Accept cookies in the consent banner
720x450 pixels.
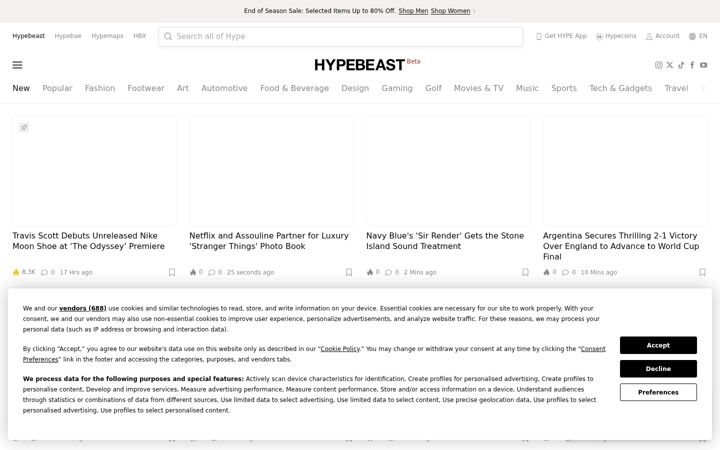coord(658,345)
